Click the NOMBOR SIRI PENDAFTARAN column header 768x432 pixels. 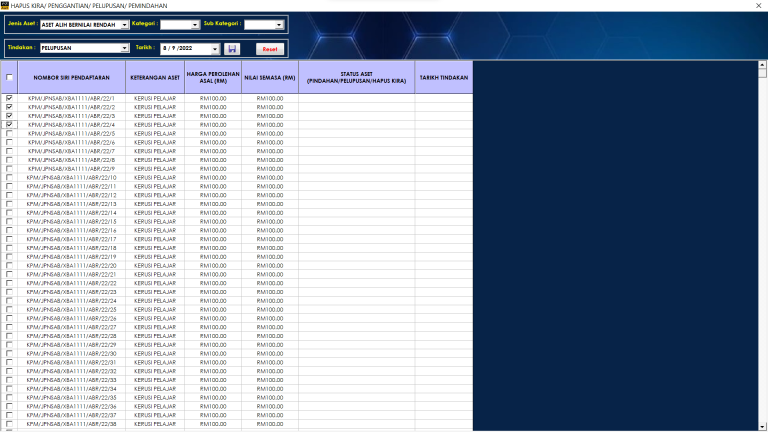tap(71, 77)
